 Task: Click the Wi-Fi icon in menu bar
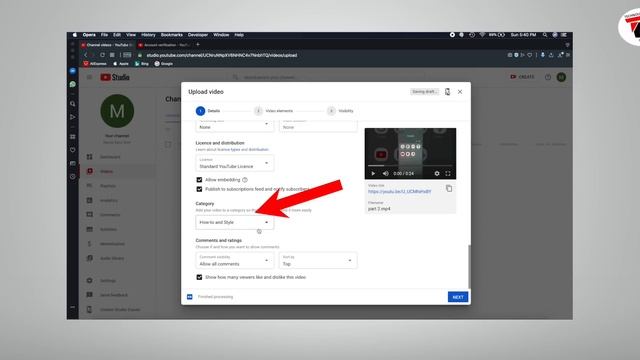[482, 35]
